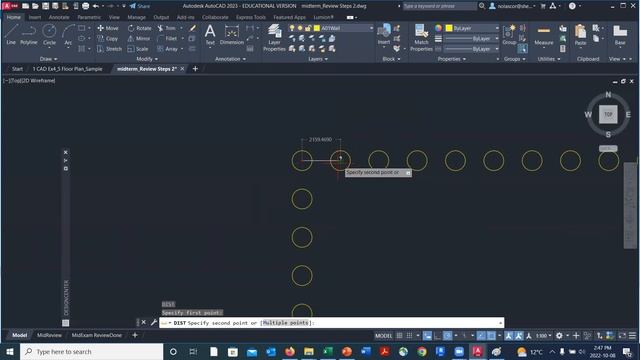Toggle the layer lightbulb on/off icon
Screen dimensions: 640x360
(x=292, y=28)
